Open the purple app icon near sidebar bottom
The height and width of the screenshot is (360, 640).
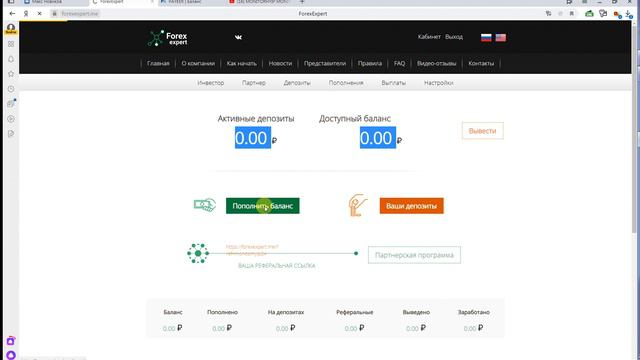11,341
